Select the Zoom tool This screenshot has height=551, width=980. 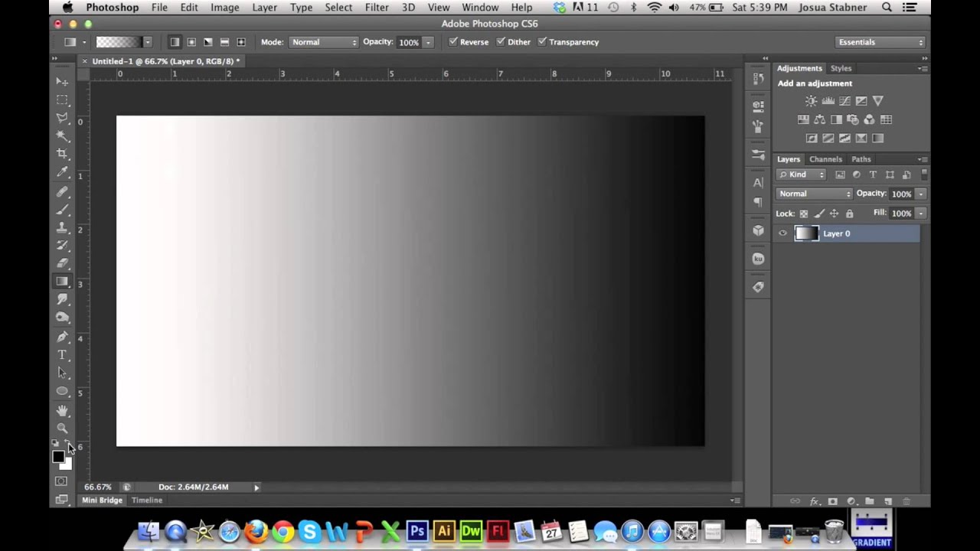click(62, 429)
